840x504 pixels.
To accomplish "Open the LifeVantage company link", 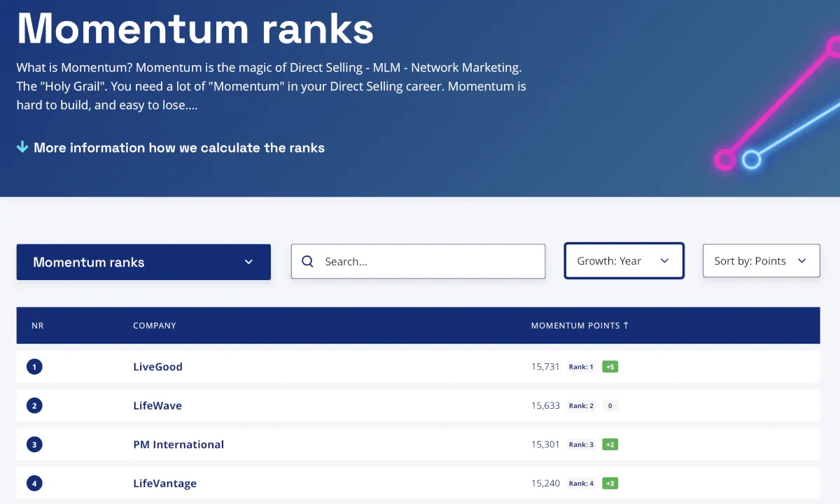I will pos(164,484).
